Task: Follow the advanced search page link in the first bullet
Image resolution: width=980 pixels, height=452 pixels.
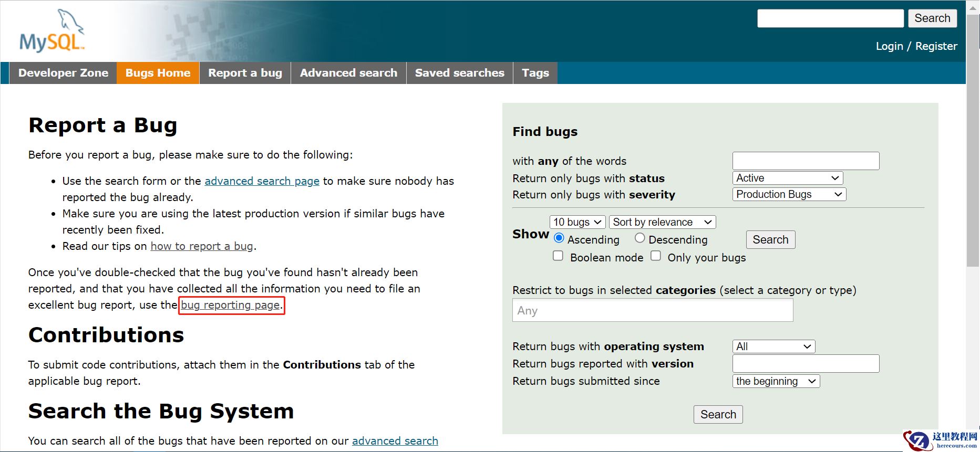Action: pos(262,181)
